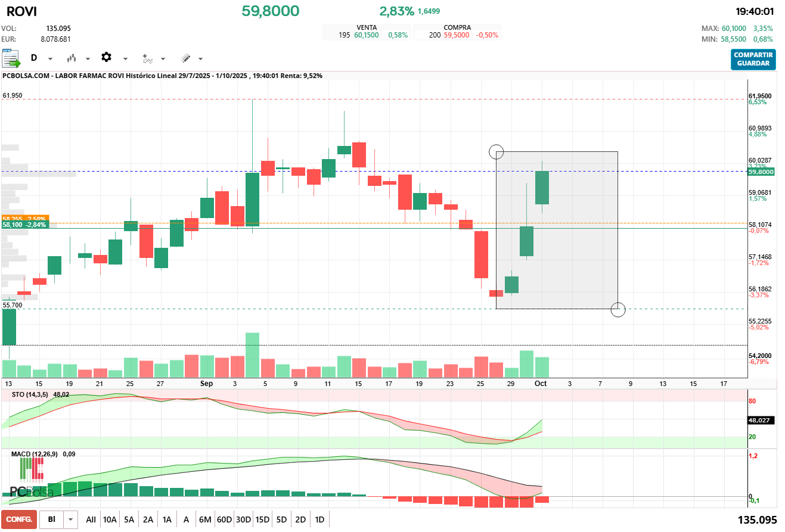Select the 6M time range
The width and height of the screenshot is (785, 532).
click(205, 519)
